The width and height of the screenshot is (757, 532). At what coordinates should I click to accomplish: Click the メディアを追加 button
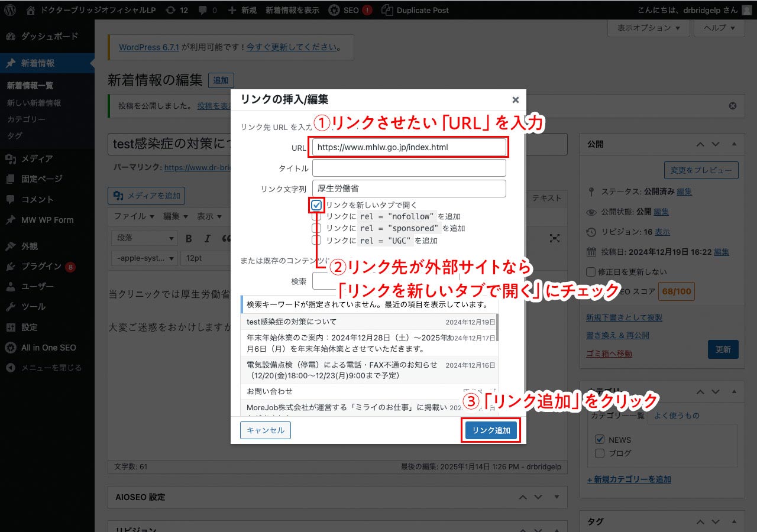147,196
